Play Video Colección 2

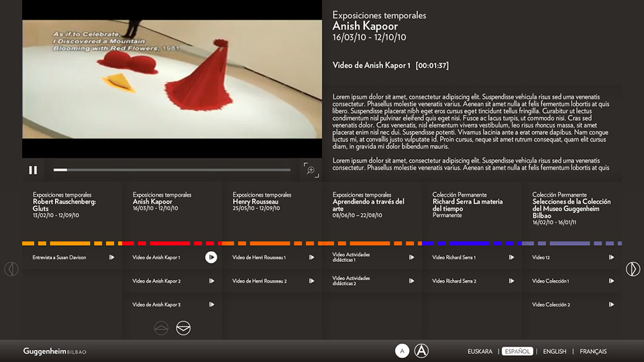pos(612,305)
